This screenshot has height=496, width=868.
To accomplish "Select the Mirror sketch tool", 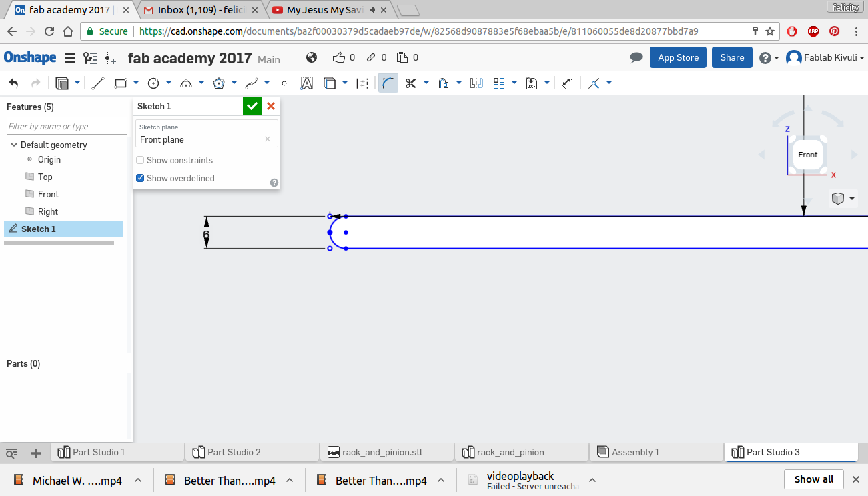I will pyautogui.click(x=476, y=83).
